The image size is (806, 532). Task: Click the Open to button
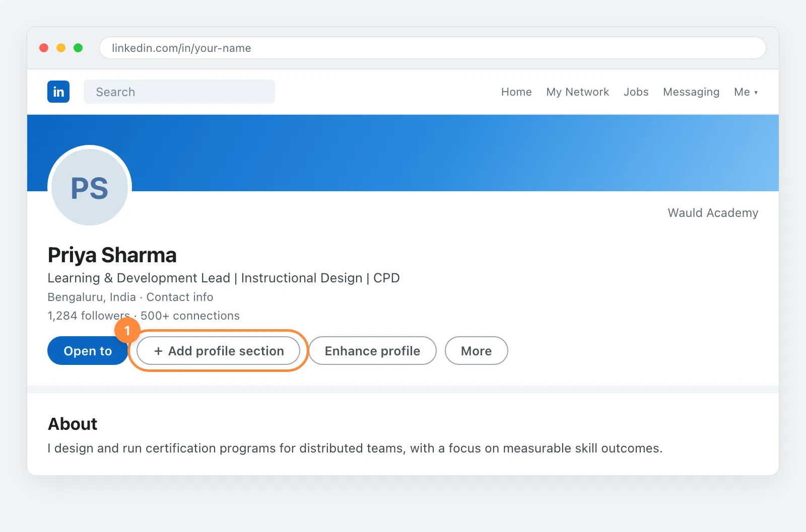[88, 351]
